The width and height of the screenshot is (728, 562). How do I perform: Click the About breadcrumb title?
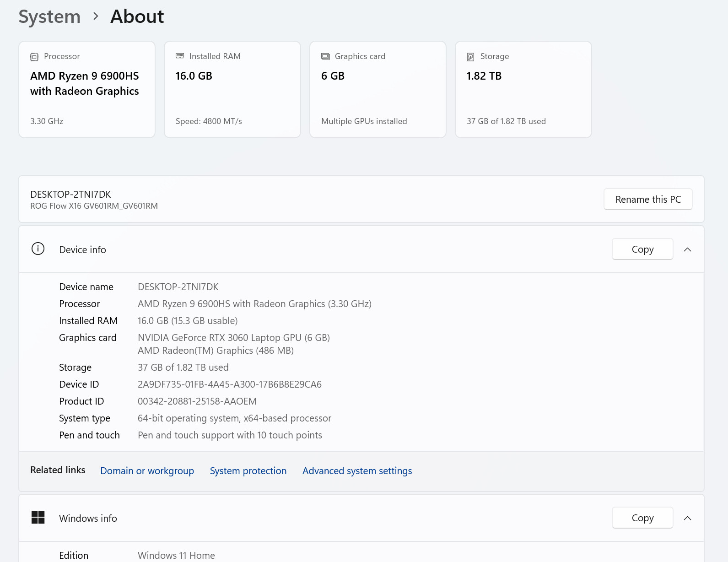137,16
